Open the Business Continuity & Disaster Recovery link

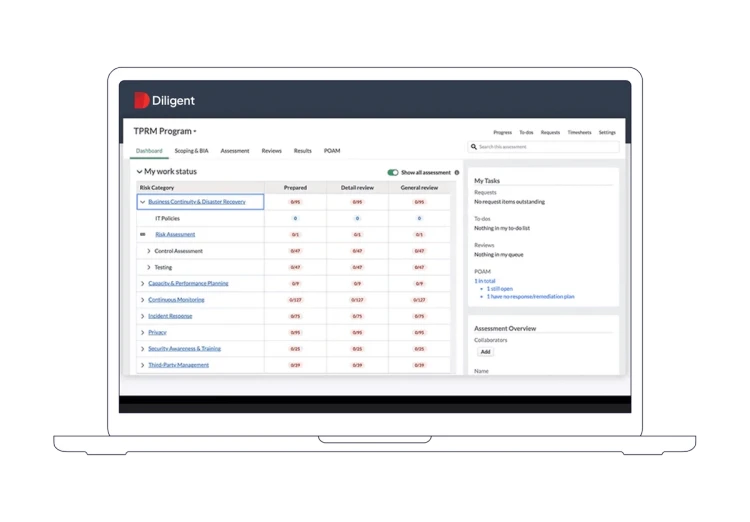(x=197, y=202)
